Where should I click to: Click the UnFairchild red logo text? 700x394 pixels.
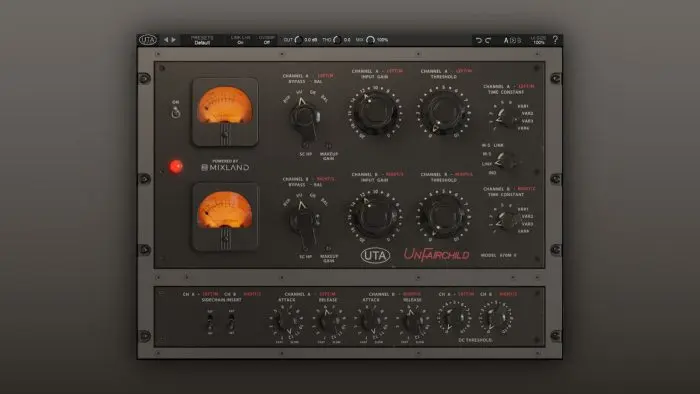pos(436,255)
